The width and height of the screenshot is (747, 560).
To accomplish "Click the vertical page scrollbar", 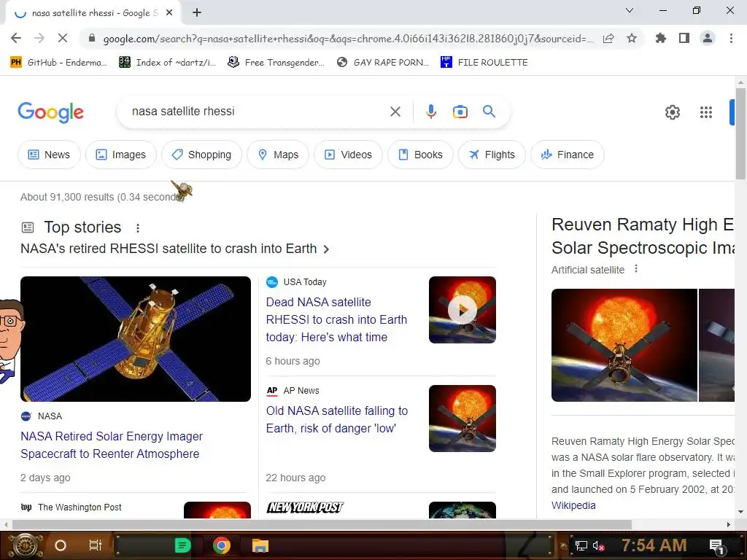I will (740, 133).
